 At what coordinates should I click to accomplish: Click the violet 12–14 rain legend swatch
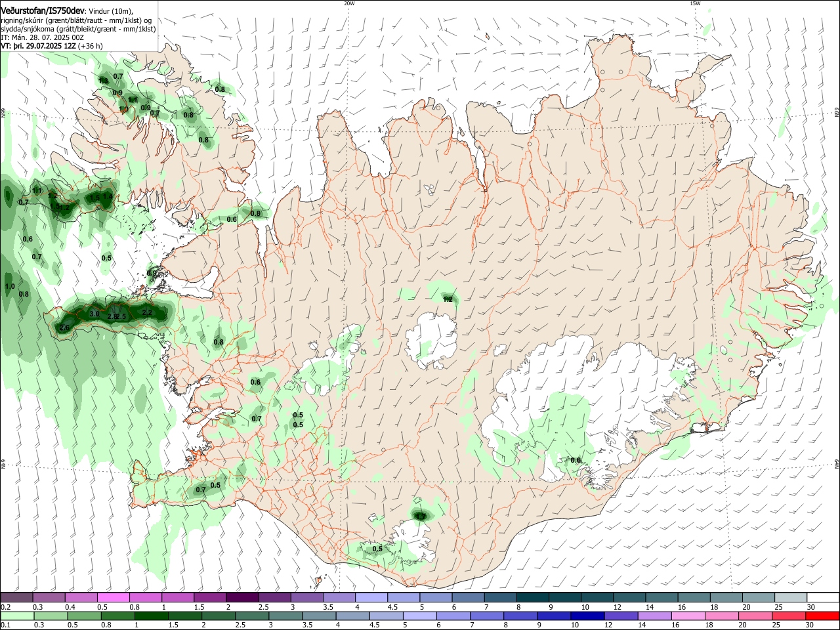[x=621, y=616]
